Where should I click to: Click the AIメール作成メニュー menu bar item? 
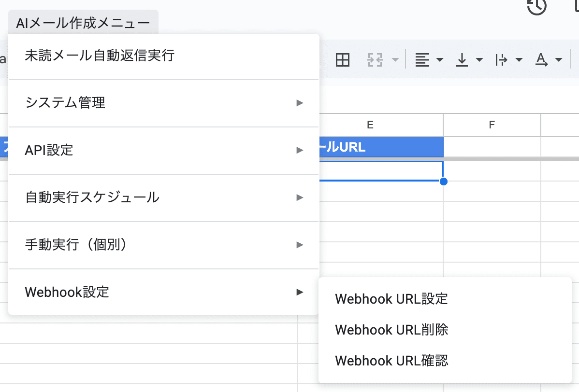[x=83, y=23]
